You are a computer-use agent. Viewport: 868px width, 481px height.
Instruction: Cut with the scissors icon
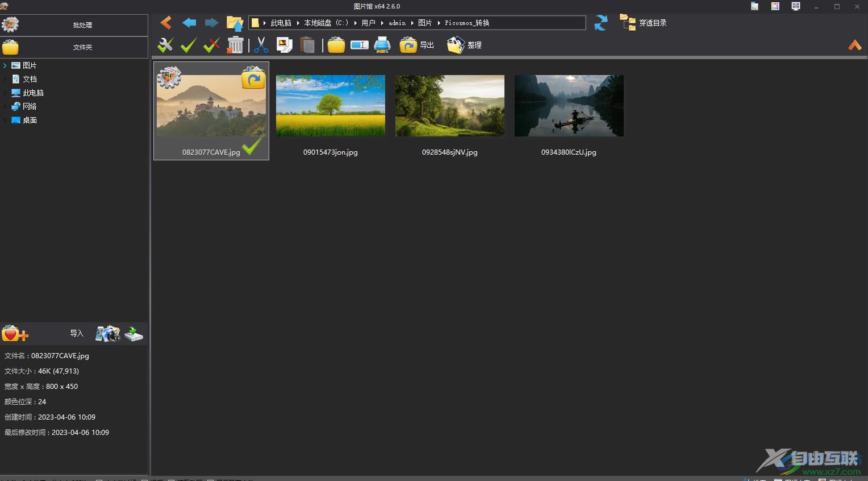(261, 45)
